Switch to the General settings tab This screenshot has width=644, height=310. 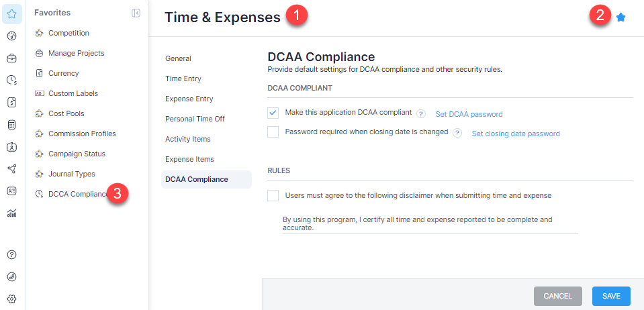(x=178, y=58)
